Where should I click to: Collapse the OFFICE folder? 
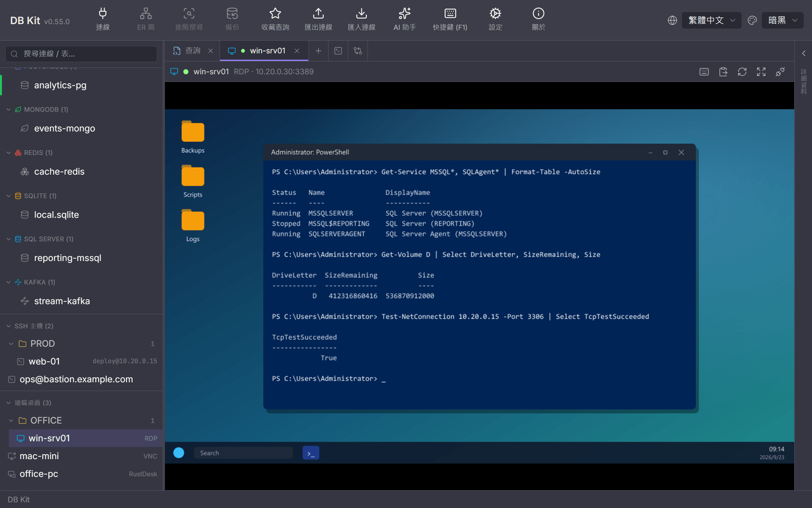tap(11, 421)
